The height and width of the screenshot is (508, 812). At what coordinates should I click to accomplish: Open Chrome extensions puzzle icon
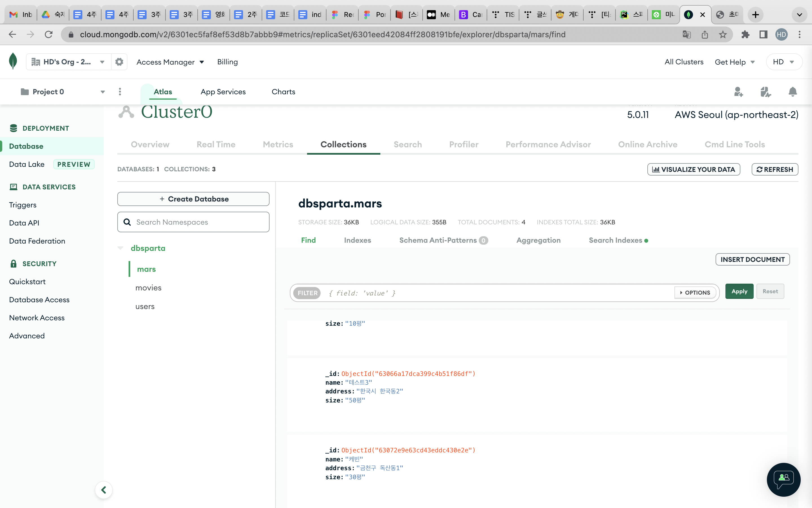tap(745, 34)
